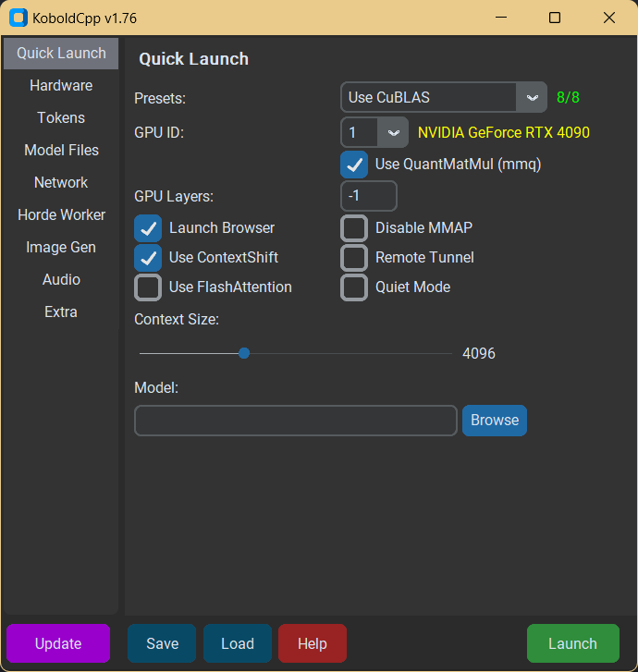The width and height of the screenshot is (638, 672).
Task: Switch to the Hardware tab
Action: [x=61, y=86]
